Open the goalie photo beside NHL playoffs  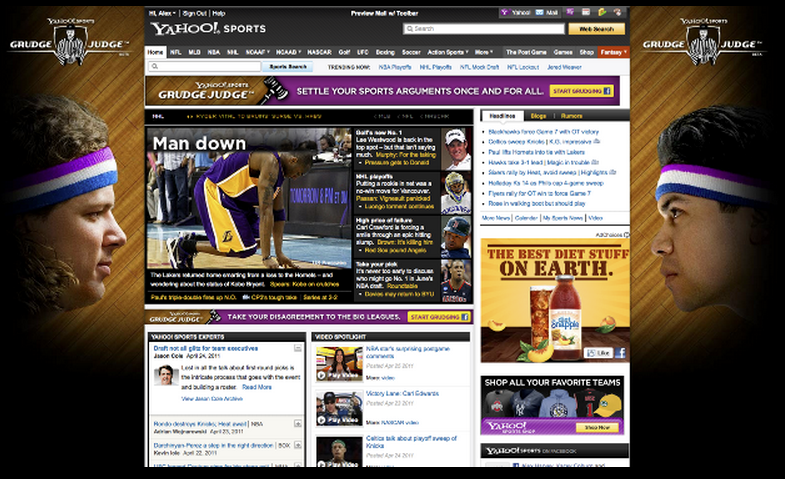456,193
